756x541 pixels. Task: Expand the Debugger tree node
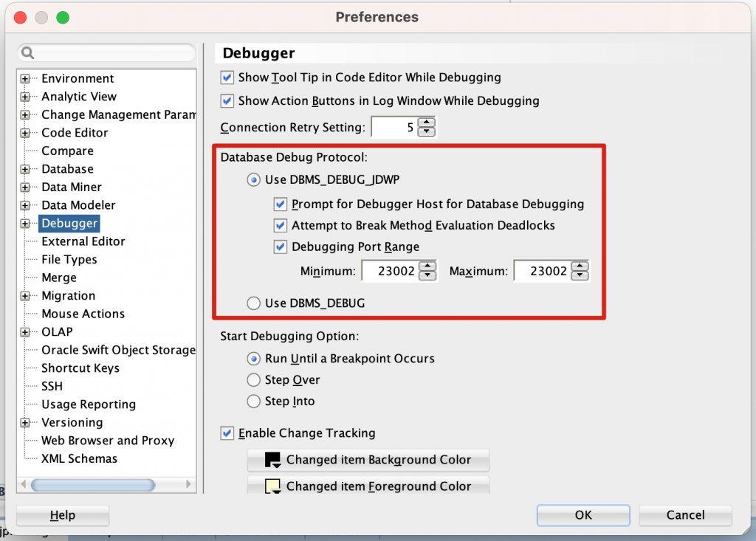coord(25,223)
